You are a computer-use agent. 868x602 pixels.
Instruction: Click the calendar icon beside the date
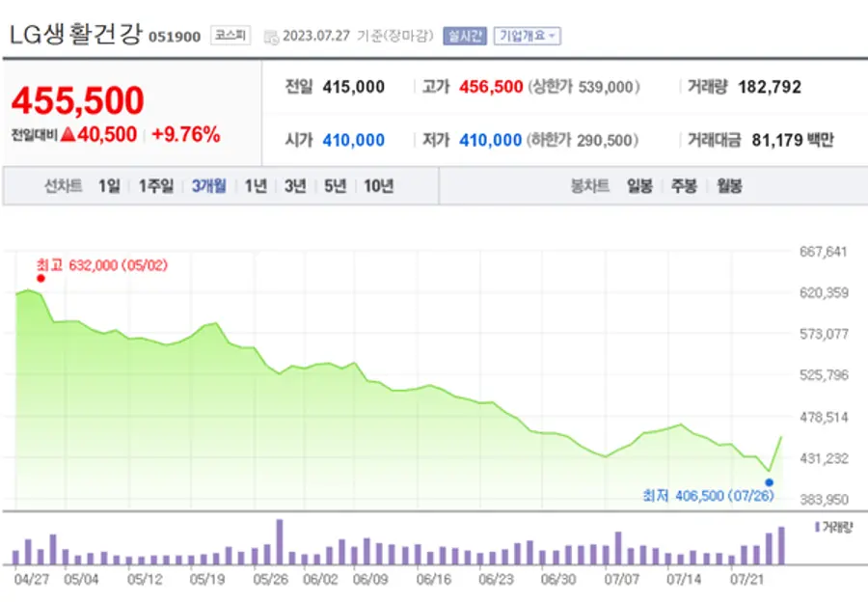[272, 37]
